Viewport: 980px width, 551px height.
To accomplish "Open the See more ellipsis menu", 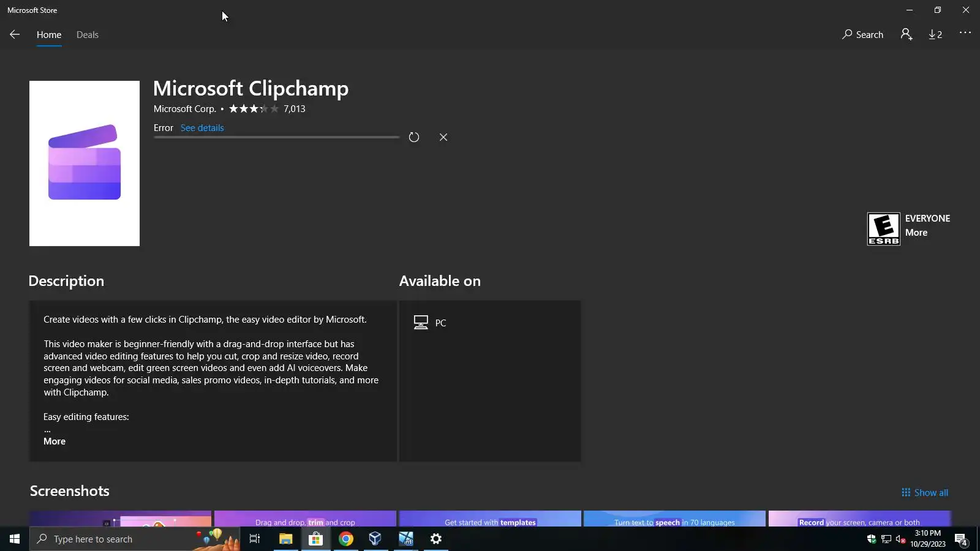I will click(965, 33).
